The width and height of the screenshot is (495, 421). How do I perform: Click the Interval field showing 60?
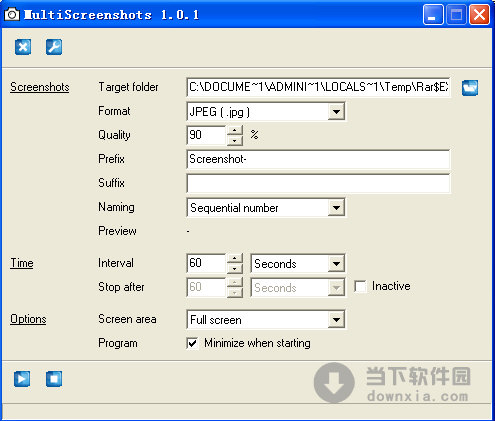click(x=206, y=263)
